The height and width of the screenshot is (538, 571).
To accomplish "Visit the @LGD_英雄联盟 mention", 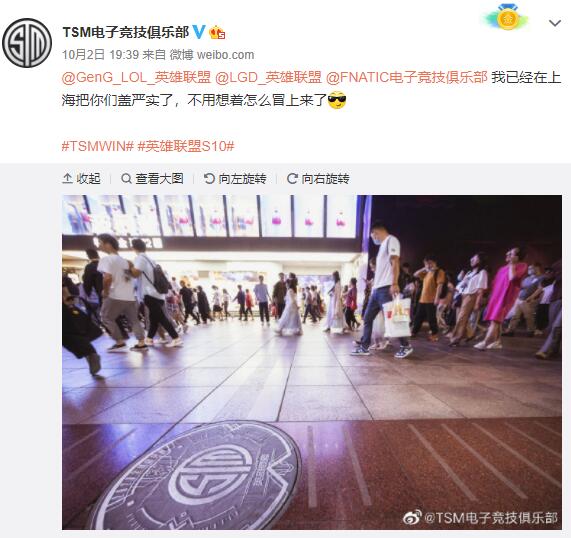I will (x=268, y=77).
